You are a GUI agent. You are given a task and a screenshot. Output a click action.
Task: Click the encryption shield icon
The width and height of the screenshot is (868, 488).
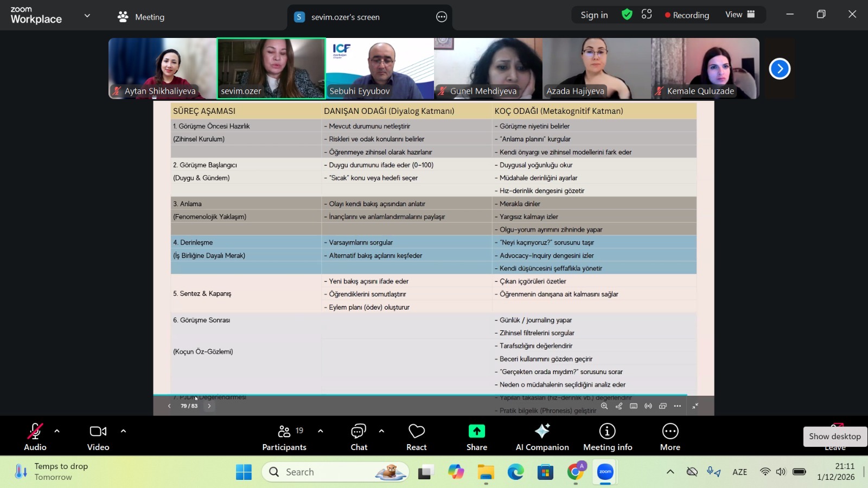point(627,15)
